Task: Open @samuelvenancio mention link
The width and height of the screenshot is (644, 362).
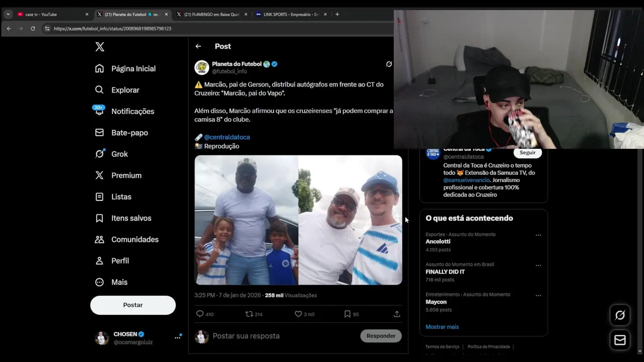Action: pyautogui.click(x=466, y=180)
